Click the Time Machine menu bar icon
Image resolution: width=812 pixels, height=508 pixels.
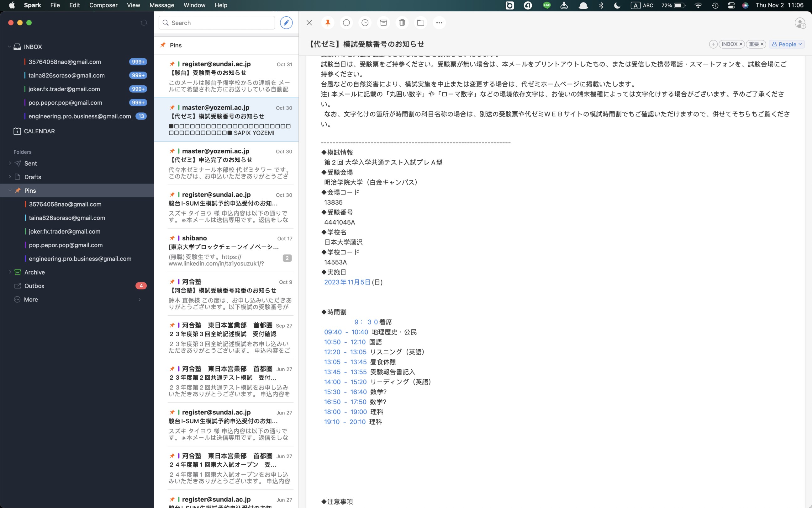pos(715,5)
